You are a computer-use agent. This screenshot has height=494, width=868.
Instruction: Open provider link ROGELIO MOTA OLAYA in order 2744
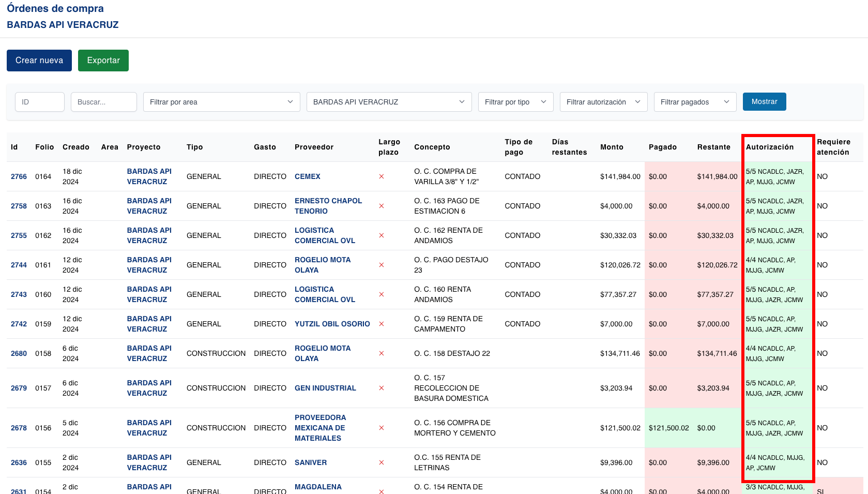[x=323, y=265]
